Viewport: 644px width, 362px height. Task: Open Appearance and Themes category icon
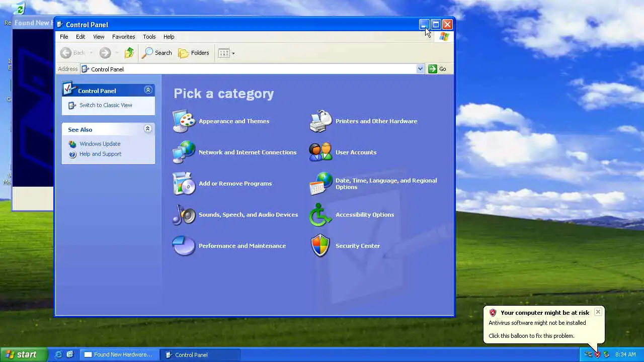[x=184, y=121]
